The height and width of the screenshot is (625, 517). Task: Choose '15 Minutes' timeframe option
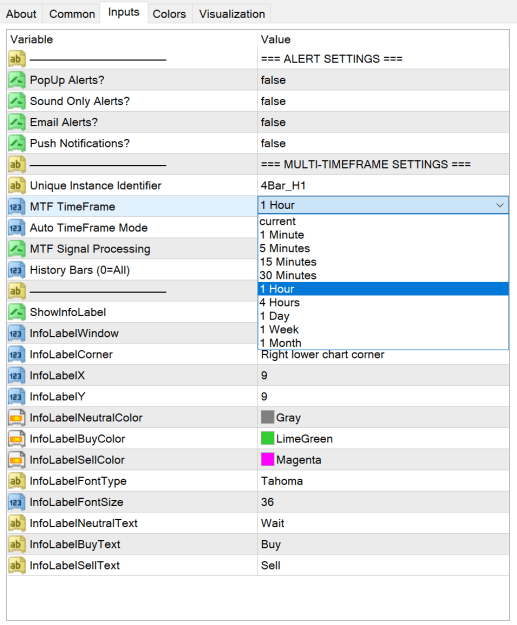(x=383, y=262)
